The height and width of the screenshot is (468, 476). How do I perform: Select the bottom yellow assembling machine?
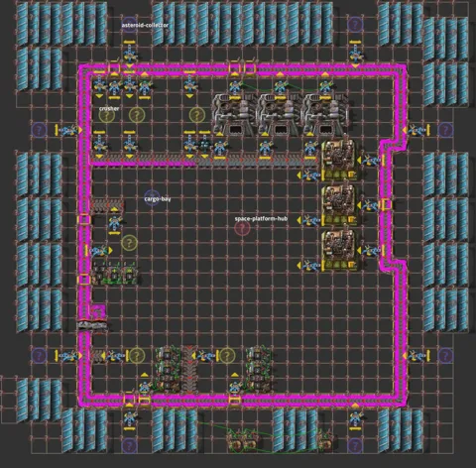tap(339, 251)
